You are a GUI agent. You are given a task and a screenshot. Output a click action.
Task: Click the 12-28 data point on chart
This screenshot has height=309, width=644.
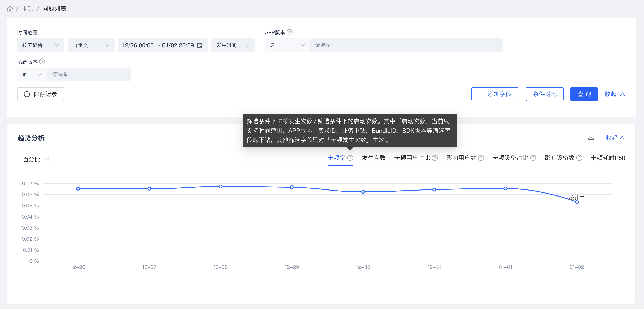[221, 187]
